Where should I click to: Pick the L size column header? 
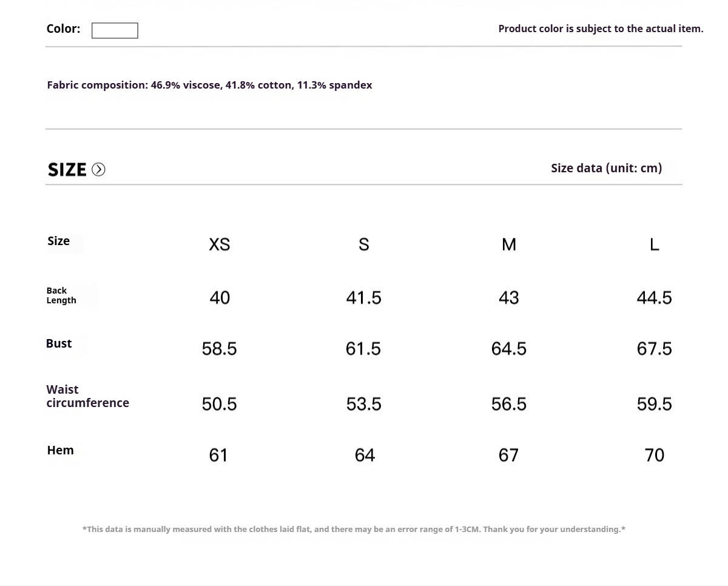(x=654, y=244)
